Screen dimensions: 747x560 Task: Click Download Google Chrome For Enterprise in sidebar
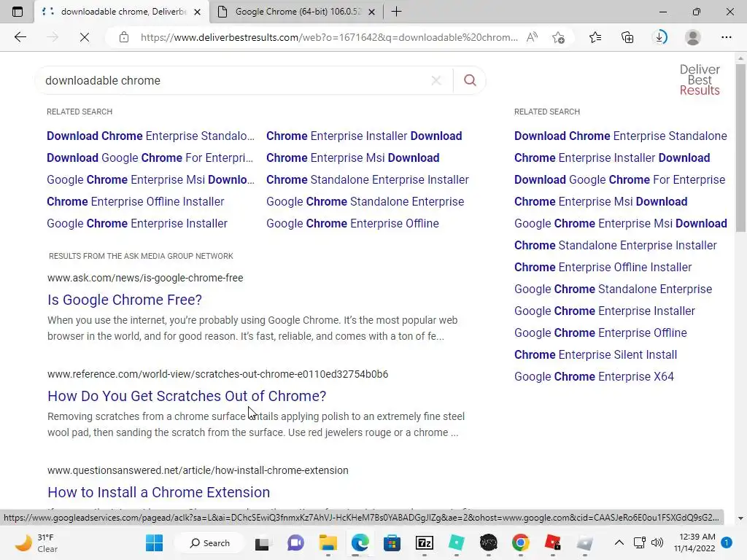620,180
